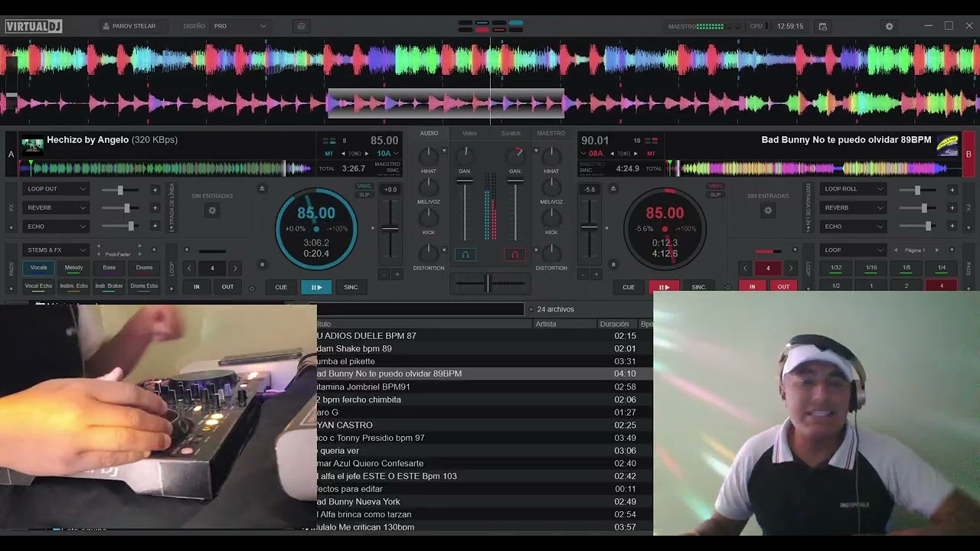Double loop length on deck A
Viewport: 980px width, 551px height.
[x=235, y=268]
